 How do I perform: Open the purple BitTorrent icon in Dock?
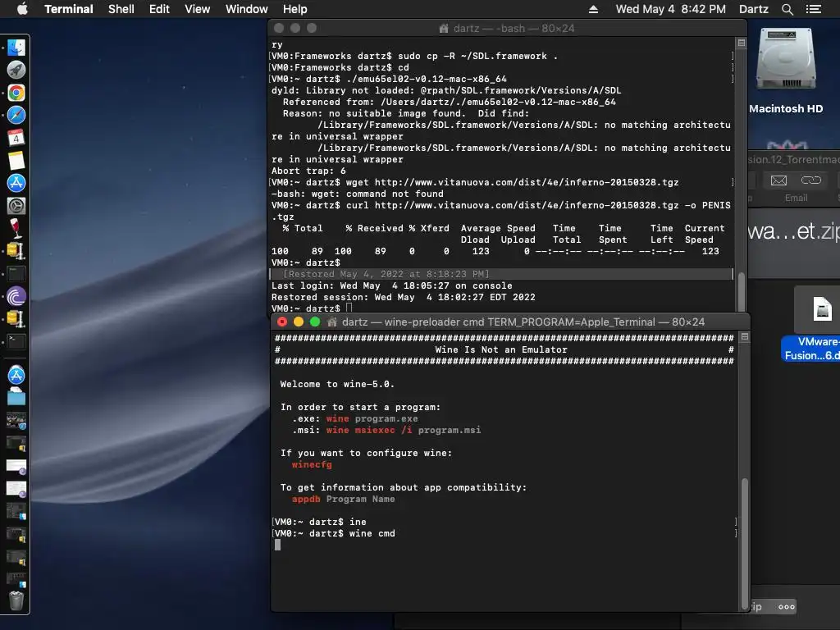point(16,295)
